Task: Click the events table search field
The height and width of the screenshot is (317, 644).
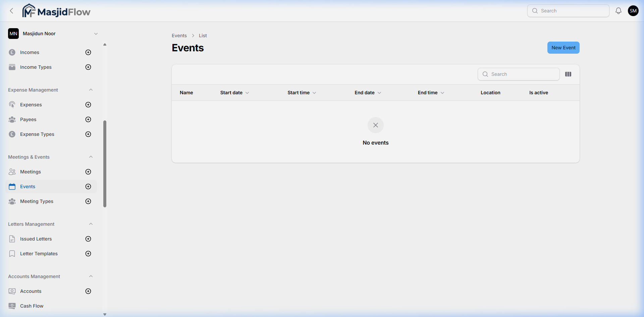Action: (x=519, y=74)
